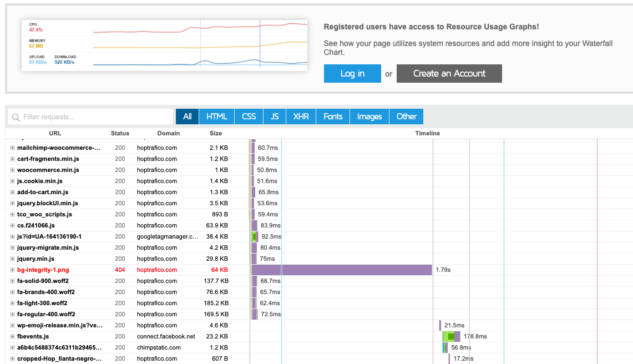Click the Create an Account button
The width and height of the screenshot is (633, 364).
tap(449, 74)
